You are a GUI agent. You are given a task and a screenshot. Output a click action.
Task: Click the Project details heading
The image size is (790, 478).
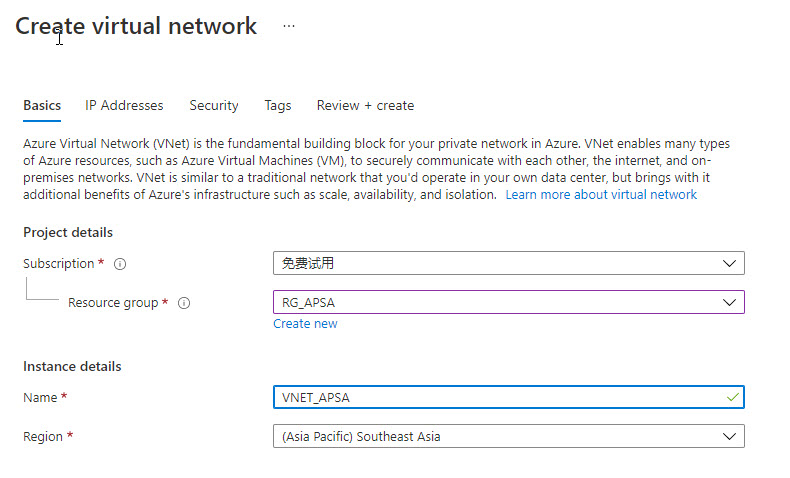point(68,233)
